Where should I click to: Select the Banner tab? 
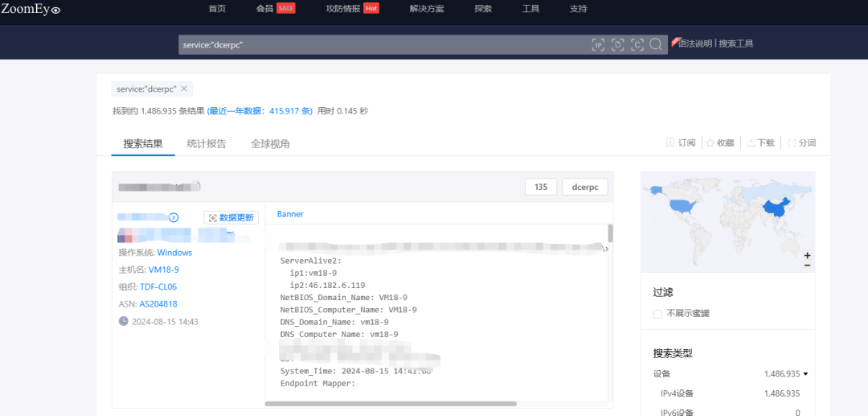pos(290,214)
